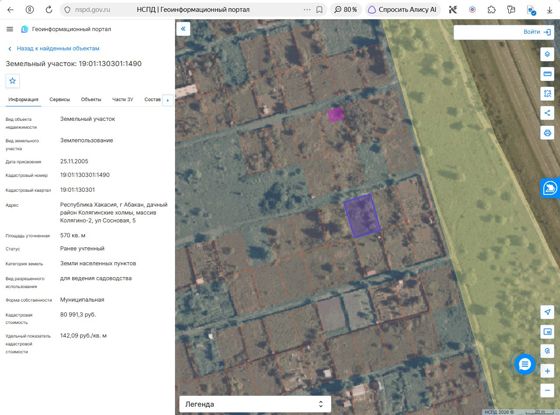This screenshot has height=415, width=560.
Task: Click the Ранее учтенный status value
Action: (x=82, y=248)
